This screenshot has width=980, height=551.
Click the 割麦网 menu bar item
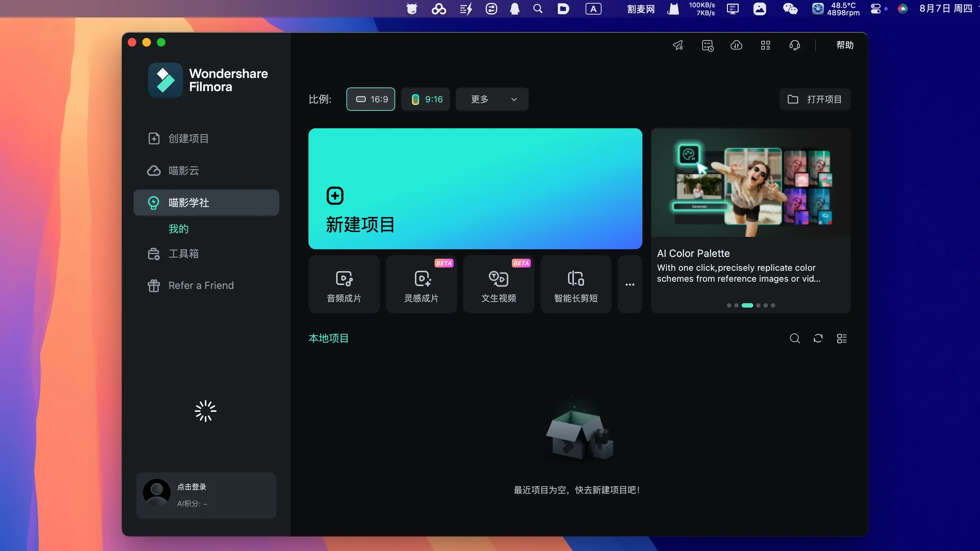(x=641, y=8)
